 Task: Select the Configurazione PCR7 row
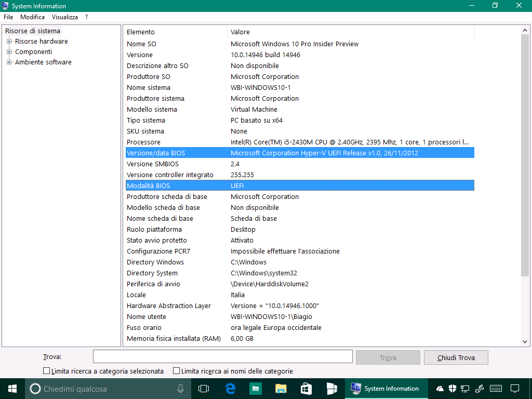pos(300,251)
